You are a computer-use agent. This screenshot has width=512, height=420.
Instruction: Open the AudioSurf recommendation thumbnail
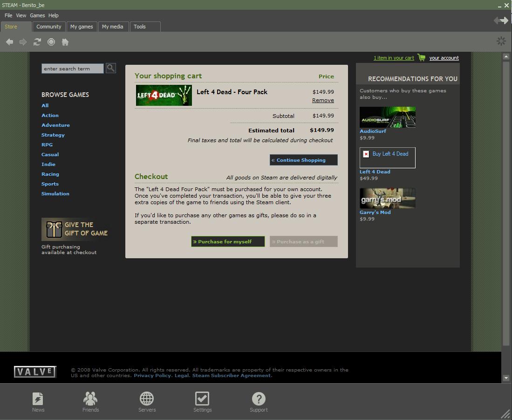387,117
